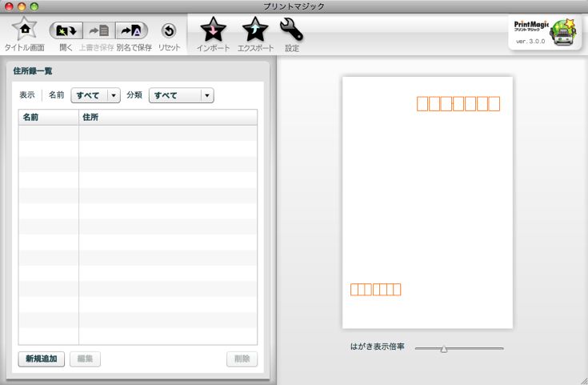Expand the 名前 filter dropdown
This screenshot has width=588, height=385.
[x=95, y=95]
